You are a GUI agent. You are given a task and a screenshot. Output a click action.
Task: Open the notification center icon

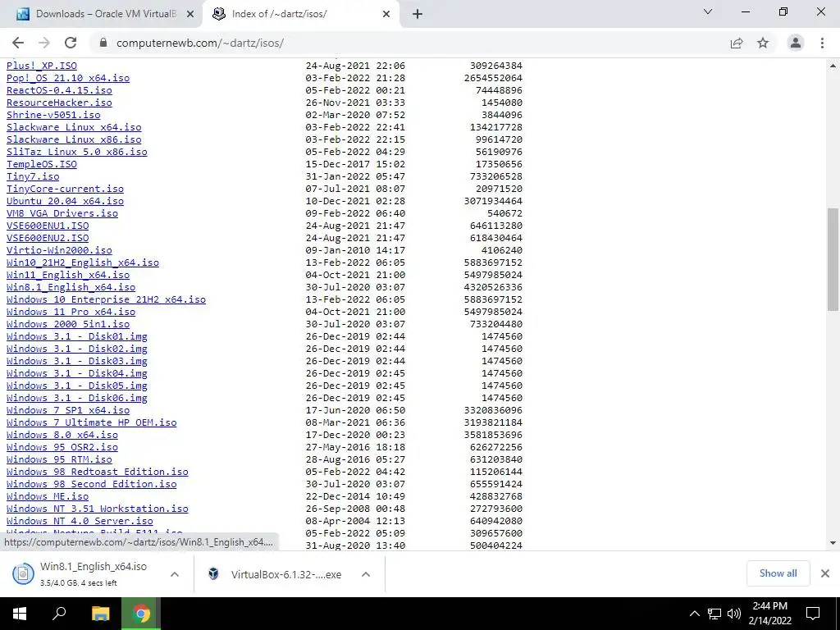point(813,614)
